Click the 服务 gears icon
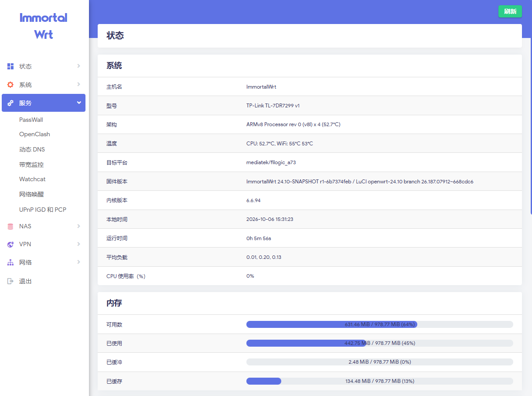Image resolution: width=532 pixels, height=396 pixels. 10,103
